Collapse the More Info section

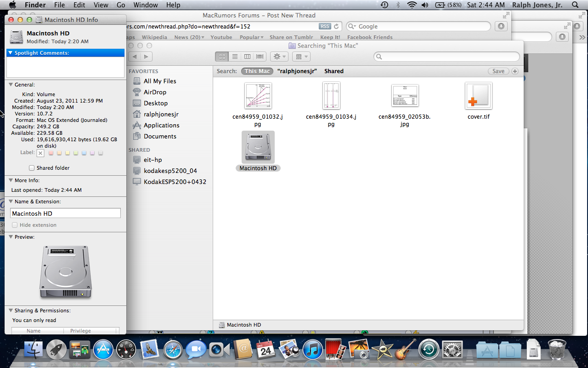(11, 180)
